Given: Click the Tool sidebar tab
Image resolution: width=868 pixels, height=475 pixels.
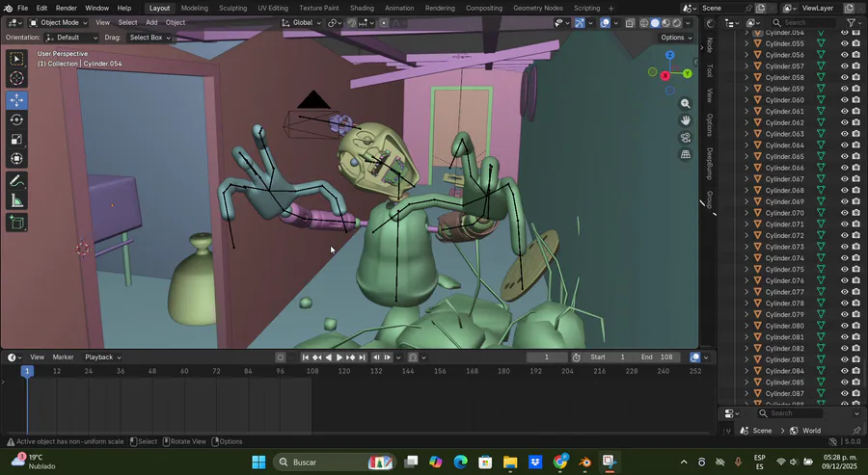Looking at the screenshot, I should [x=709, y=70].
